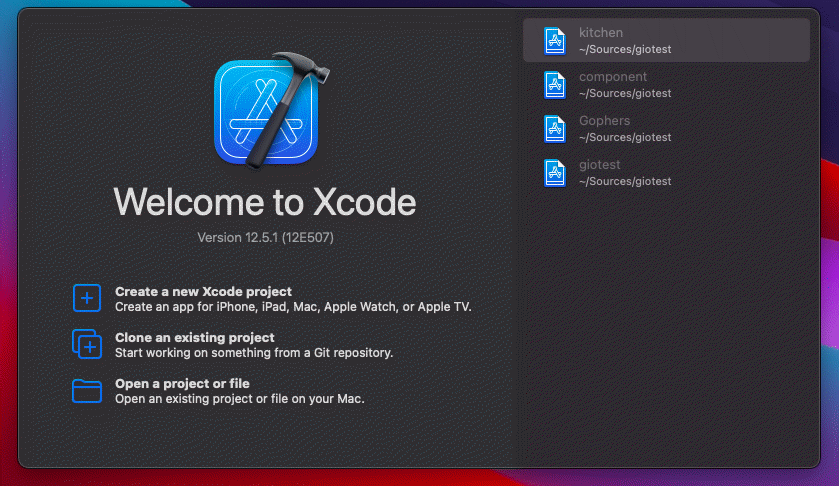Click the path under component project
The image size is (839, 486).
(625, 93)
